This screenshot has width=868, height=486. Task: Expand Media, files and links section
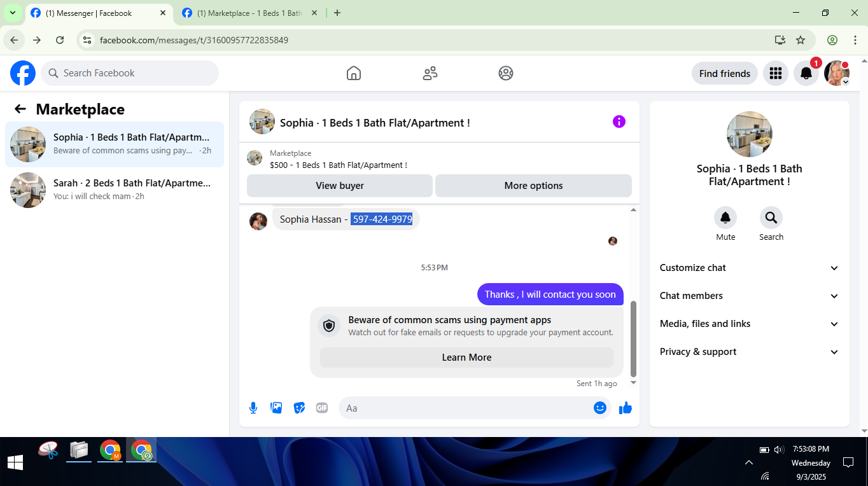point(750,324)
